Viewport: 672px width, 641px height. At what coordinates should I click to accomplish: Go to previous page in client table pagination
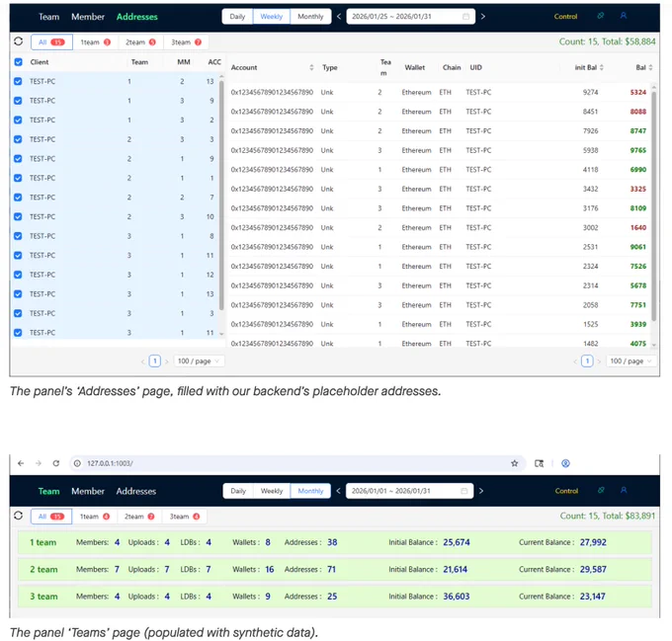(x=142, y=361)
